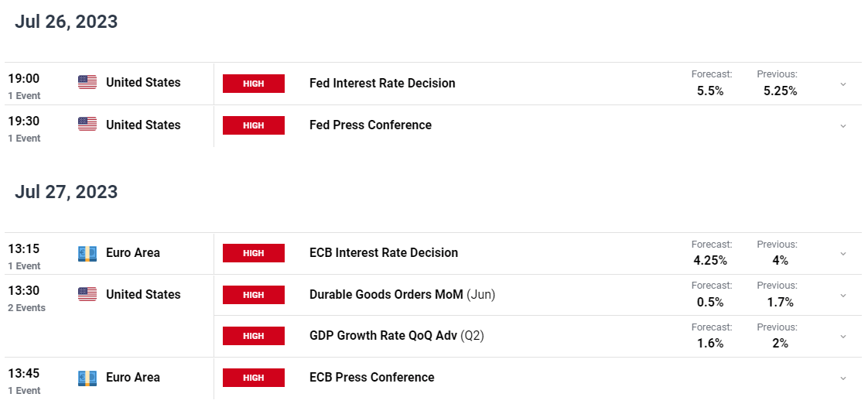Expand the Durable Goods Orders MoM chevron
868x404 pixels.
(843, 296)
